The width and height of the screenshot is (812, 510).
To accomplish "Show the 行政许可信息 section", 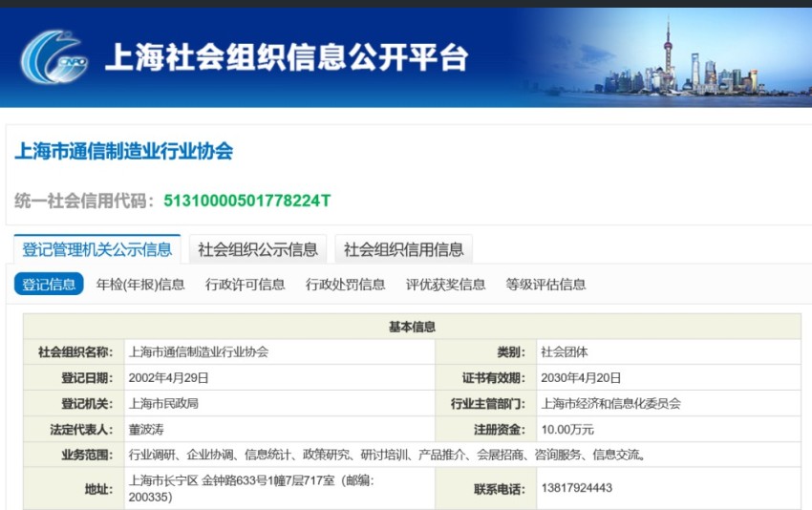I will click(245, 285).
